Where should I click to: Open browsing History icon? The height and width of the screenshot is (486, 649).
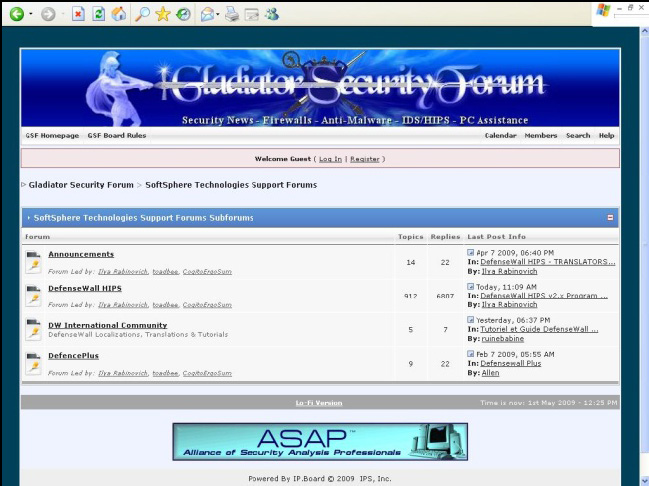[x=183, y=14]
